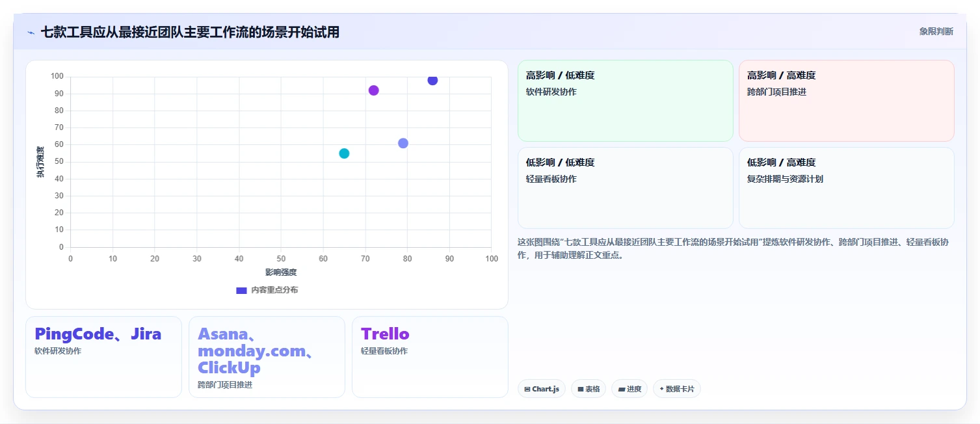Select the 进度 tag chip
The height and width of the screenshot is (424, 980).
[629, 389]
